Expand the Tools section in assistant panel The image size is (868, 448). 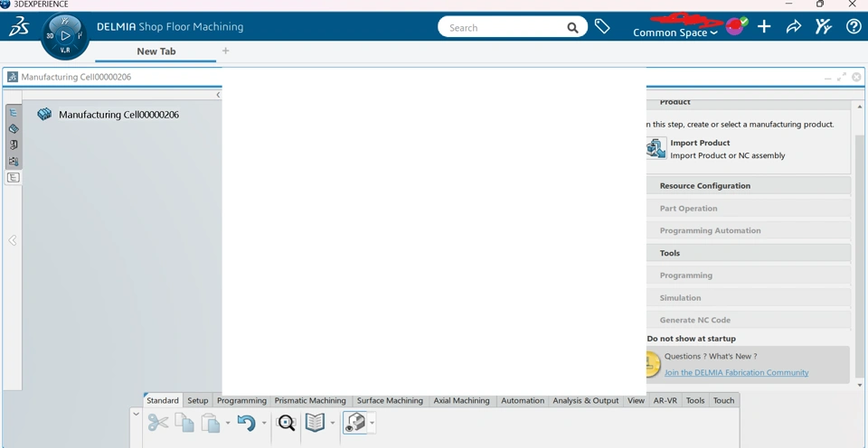tap(670, 253)
